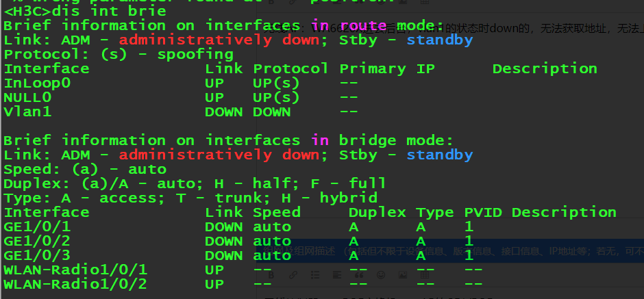Click the WLAN-Radio1/0/2 interface entry
This screenshot has height=299, width=644.
coord(75,284)
